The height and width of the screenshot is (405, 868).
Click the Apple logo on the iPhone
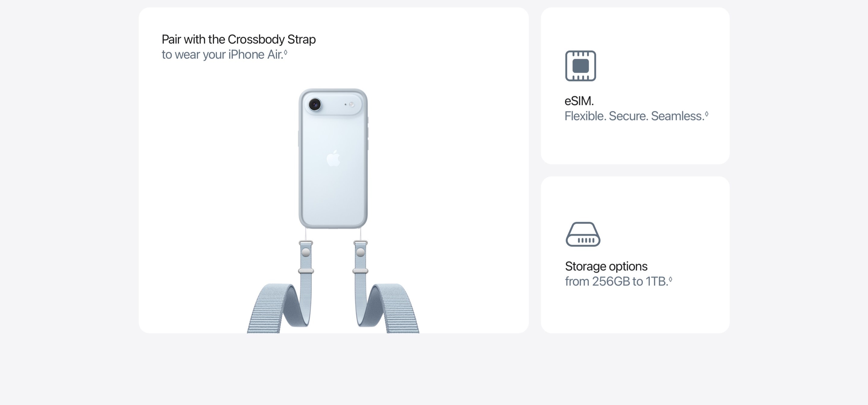[333, 158]
